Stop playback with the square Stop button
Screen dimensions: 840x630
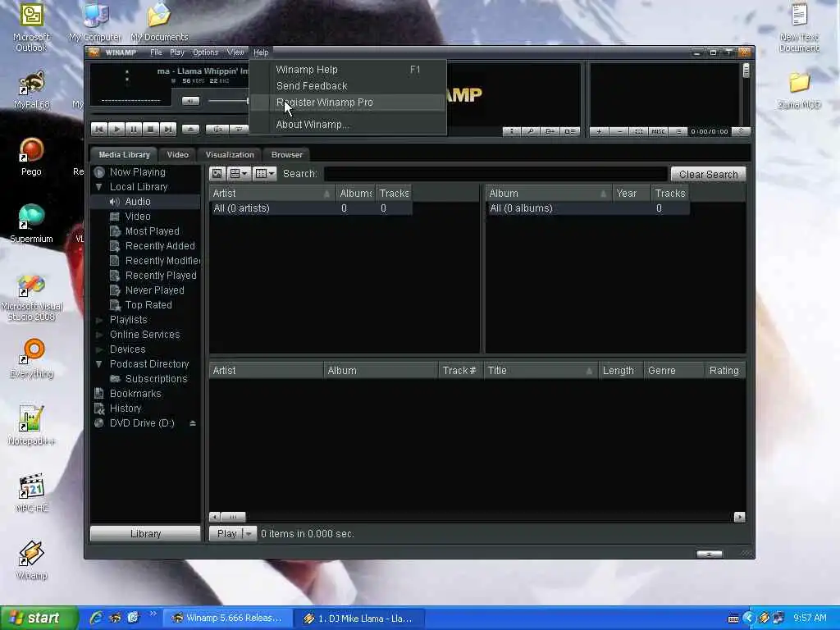click(x=151, y=129)
